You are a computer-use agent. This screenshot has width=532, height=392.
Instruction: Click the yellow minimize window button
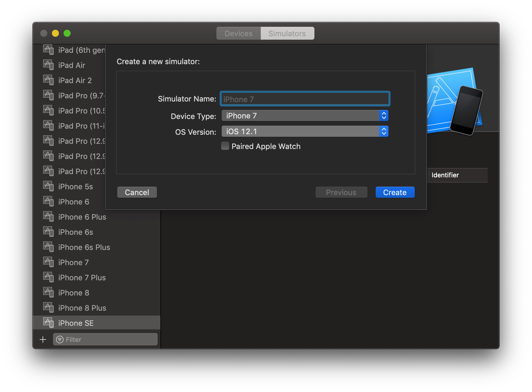click(55, 33)
